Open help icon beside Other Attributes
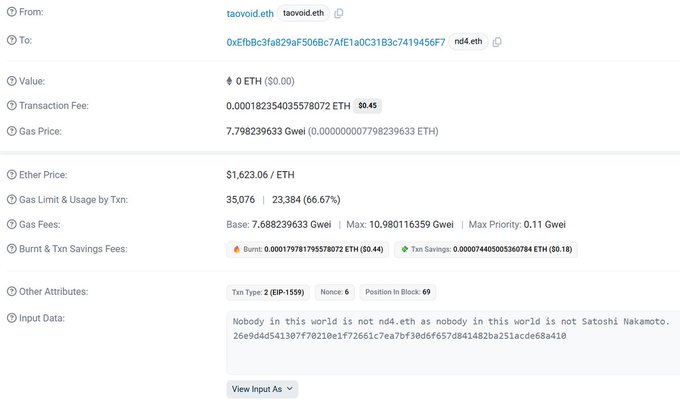This screenshot has width=680, height=405. (x=12, y=291)
